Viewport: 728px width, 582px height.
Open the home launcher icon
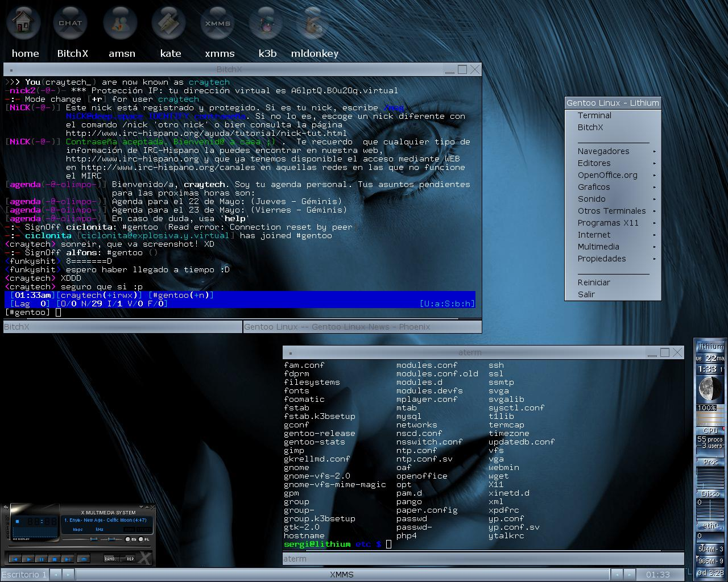pos(23,23)
